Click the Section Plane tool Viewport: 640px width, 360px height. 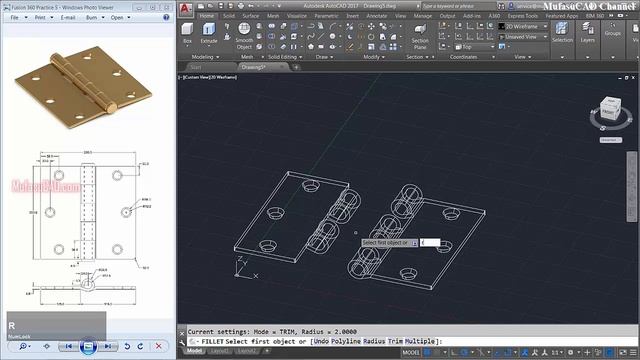(420, 37)
